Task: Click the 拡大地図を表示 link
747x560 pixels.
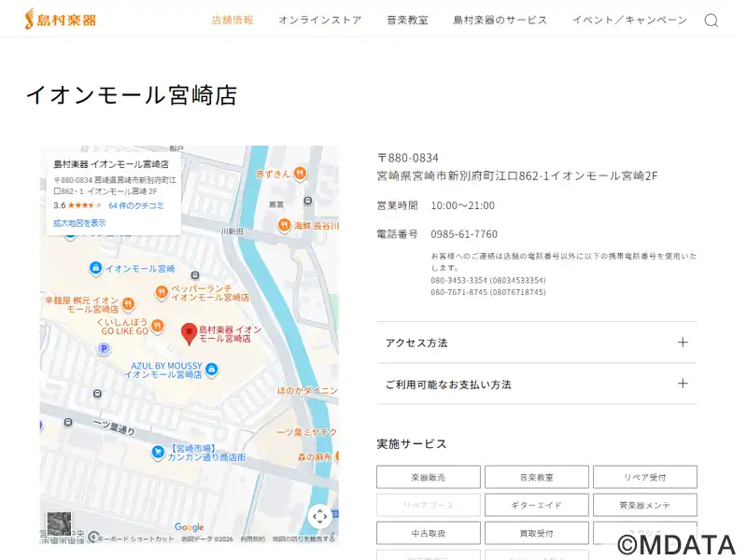Action: click(x=79, y=223)
